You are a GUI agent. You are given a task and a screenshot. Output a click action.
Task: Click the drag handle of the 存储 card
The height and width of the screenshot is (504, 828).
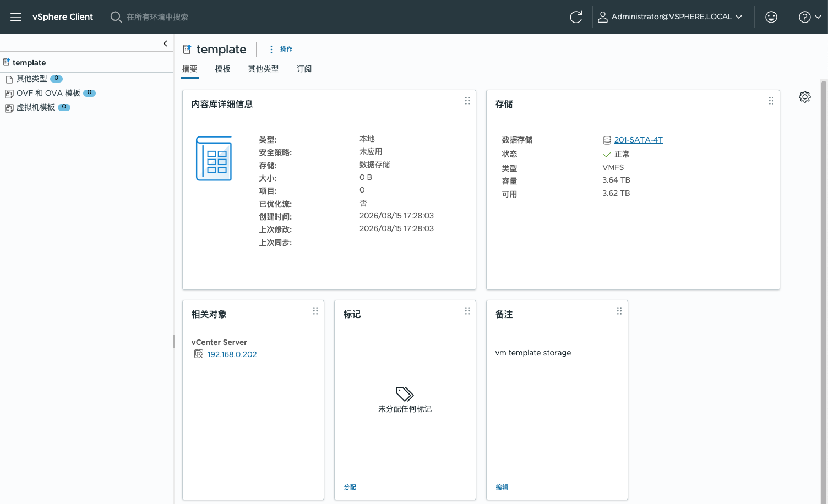tap(771, 101)
